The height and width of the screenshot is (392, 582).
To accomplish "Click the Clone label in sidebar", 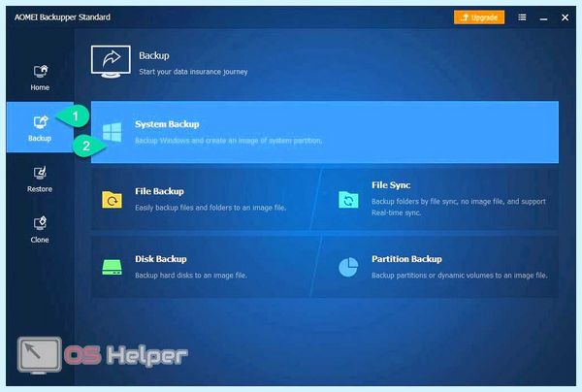I will pyautogui.click(x=40, y=240).
